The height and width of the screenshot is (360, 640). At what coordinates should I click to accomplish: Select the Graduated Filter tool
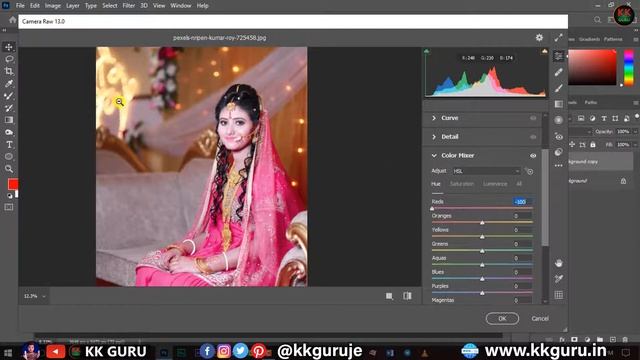pyautogui.click(x=558, y=104)
